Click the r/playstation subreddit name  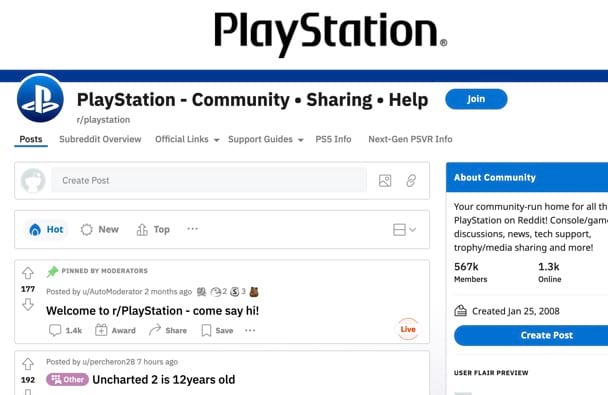coord(103,120)
